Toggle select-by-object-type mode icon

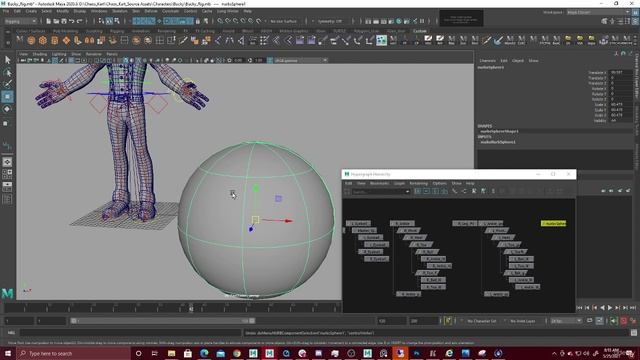[109, 21]
